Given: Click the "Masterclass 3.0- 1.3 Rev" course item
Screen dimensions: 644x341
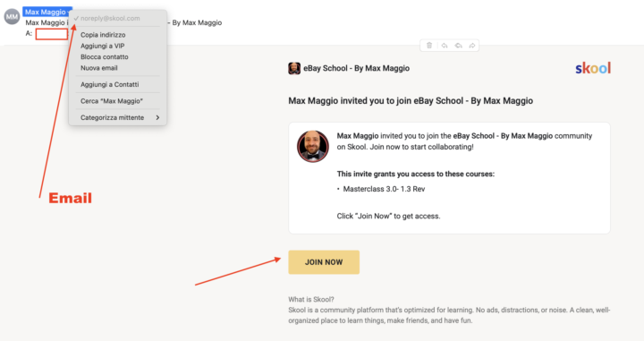Looking at the screenshot, I should click(x=384, y=189).
